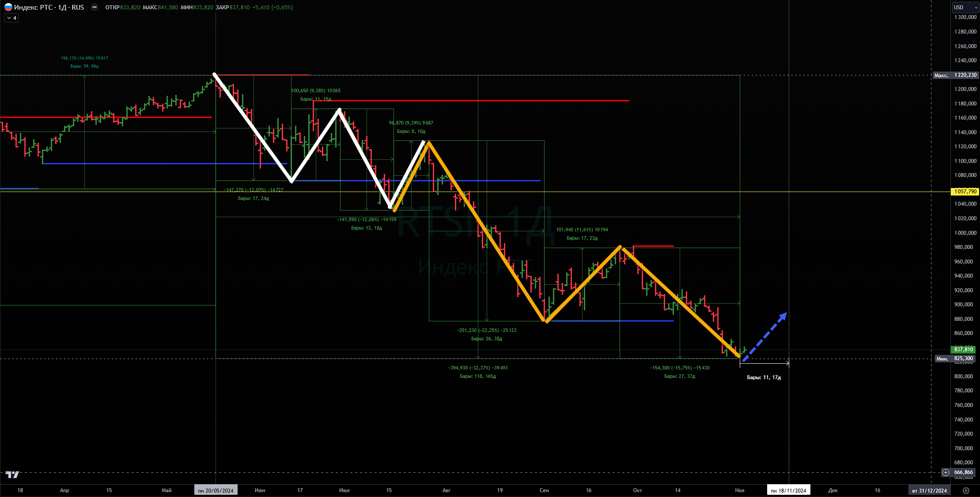Click the Бары: 17, 23д label
Image resolution: width=980 pixels, height=497 pixels.
pyautogui.click(x=582, y=238)
